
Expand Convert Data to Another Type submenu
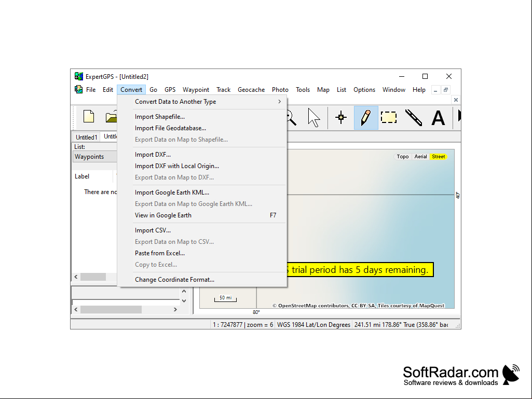pos(202,102)
